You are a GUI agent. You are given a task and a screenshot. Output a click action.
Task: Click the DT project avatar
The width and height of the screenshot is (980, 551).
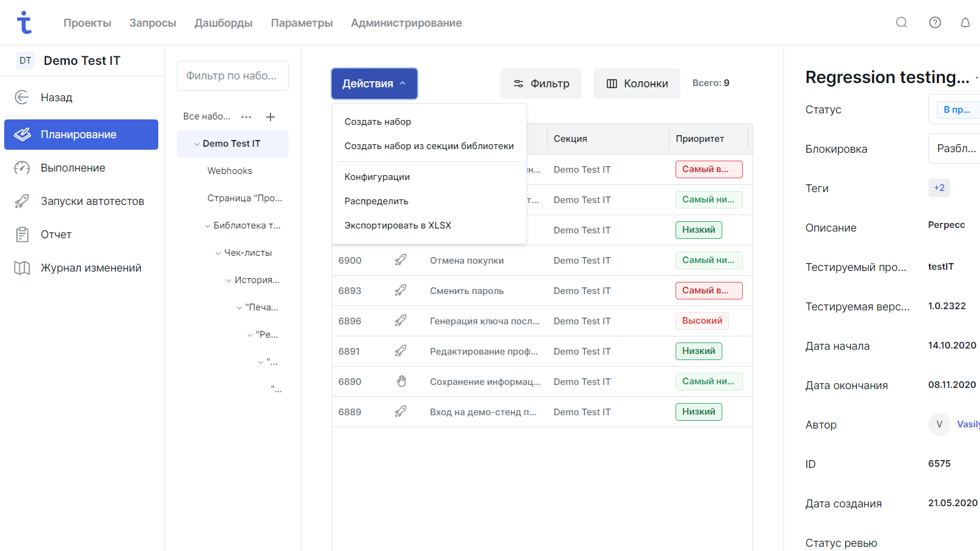pyautogui.click(x=25, y=61)
